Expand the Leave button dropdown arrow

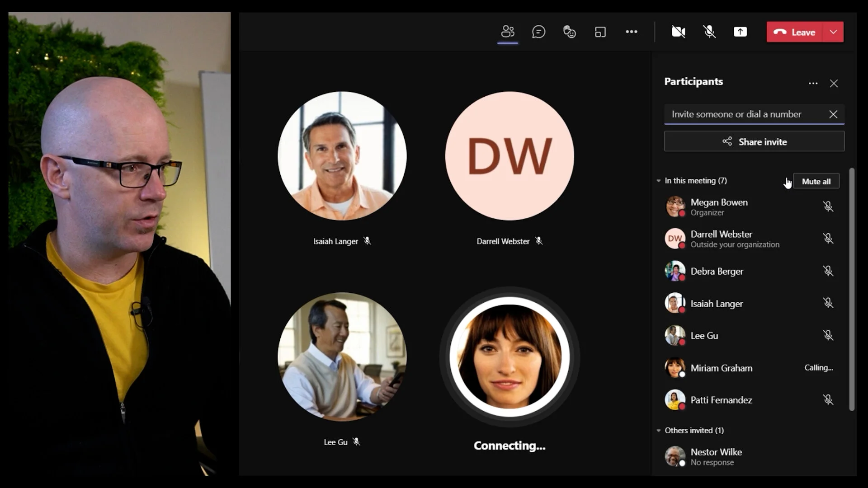point(833,32)
